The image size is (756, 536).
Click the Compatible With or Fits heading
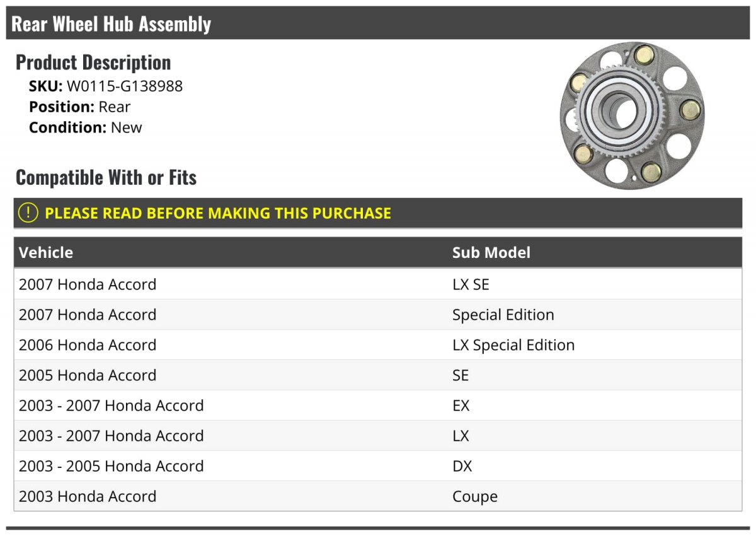point(106,177)
